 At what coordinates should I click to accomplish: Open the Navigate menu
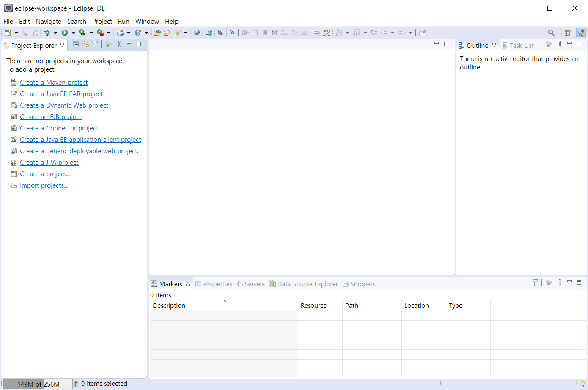point(49,21)
